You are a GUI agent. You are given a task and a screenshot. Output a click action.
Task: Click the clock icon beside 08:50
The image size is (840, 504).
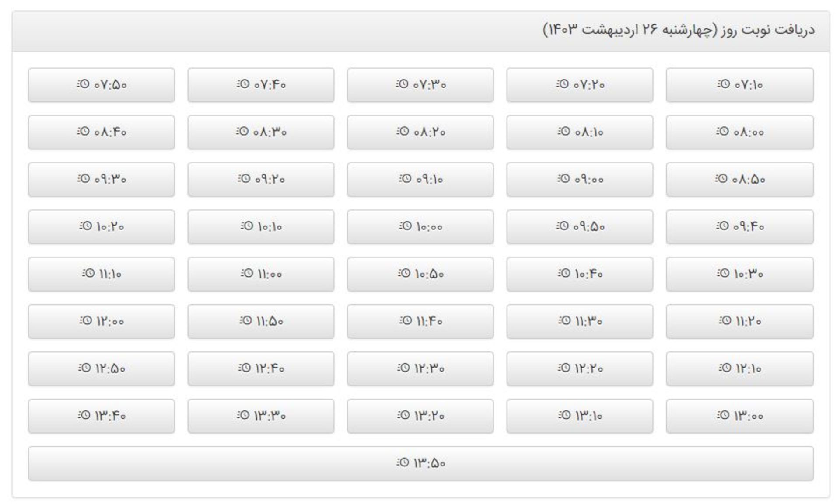coord(721,178)
